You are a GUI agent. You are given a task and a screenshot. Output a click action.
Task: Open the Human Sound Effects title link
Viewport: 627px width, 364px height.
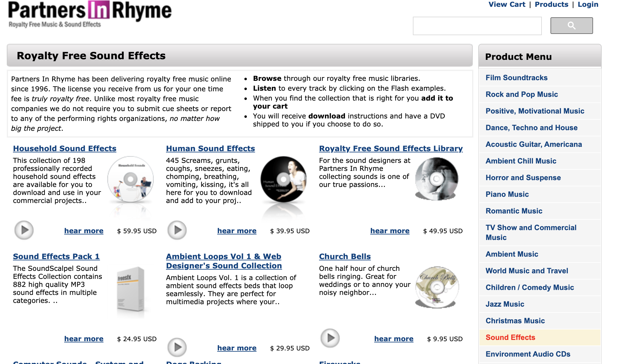pyautogui.click(x=210, y=149)
